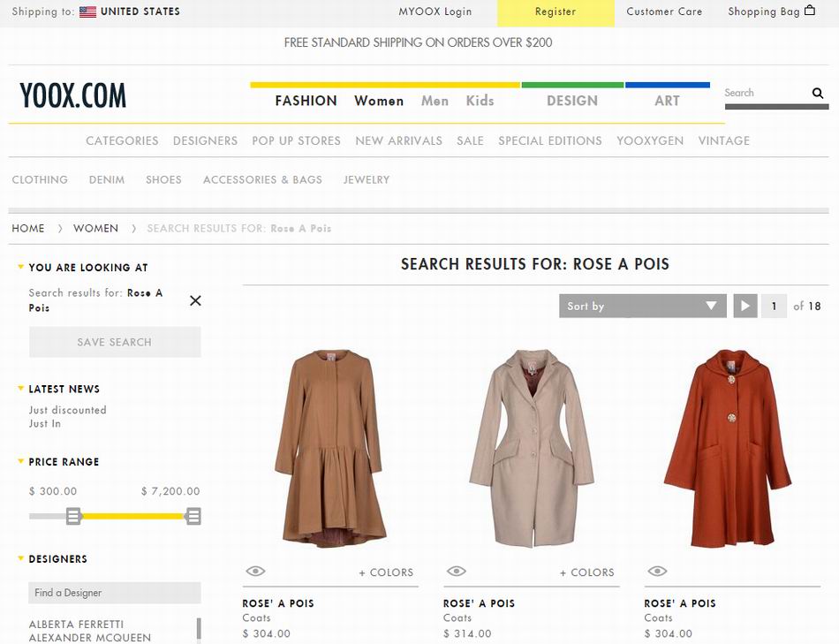Switch to the Men tab
Screen dimensions: 839x644
(x=435, y=101)
